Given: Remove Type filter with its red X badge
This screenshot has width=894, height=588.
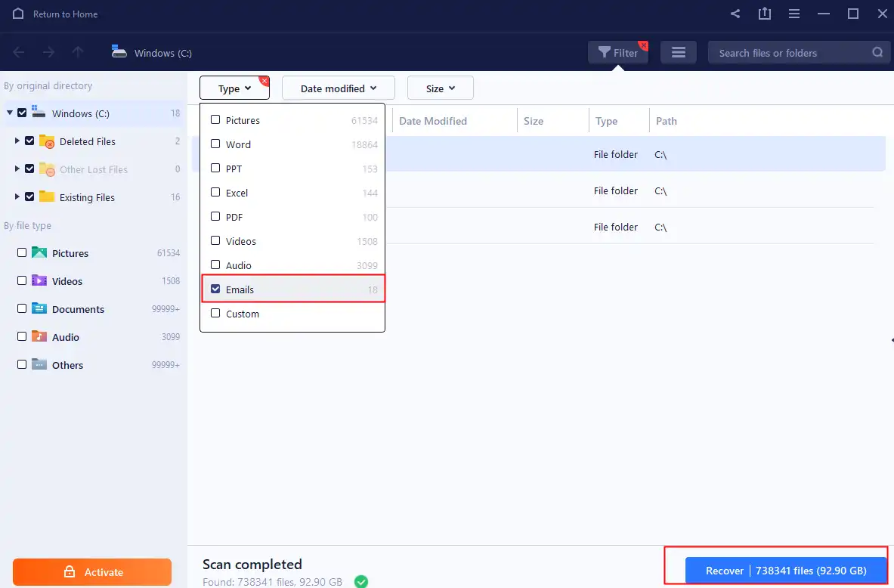Looking at the screenshot, I should (x=264, y=81).
